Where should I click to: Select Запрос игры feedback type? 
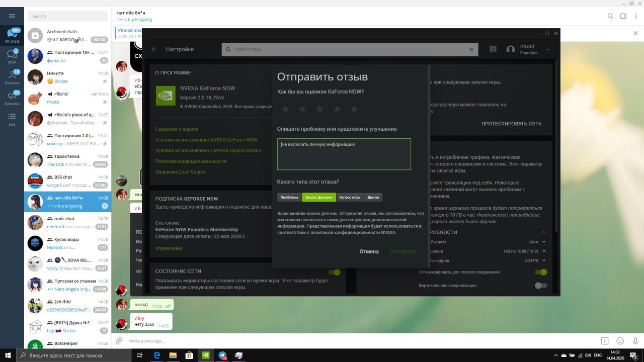(350, 197)
